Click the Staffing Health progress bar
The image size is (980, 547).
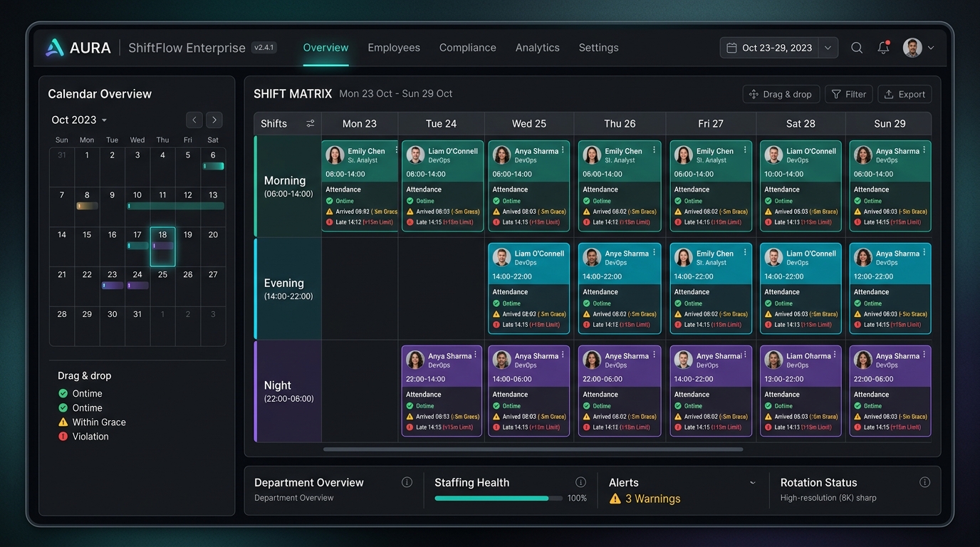(499, 499)
